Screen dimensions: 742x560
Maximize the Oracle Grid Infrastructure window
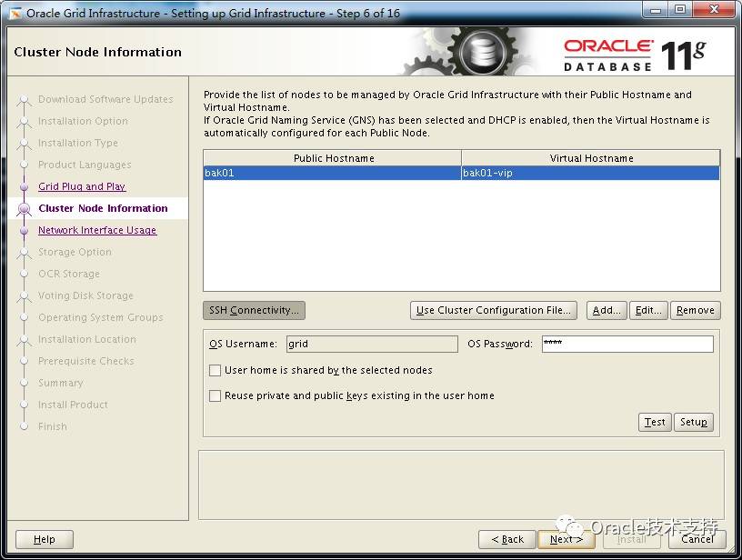(x=680, y=9)
